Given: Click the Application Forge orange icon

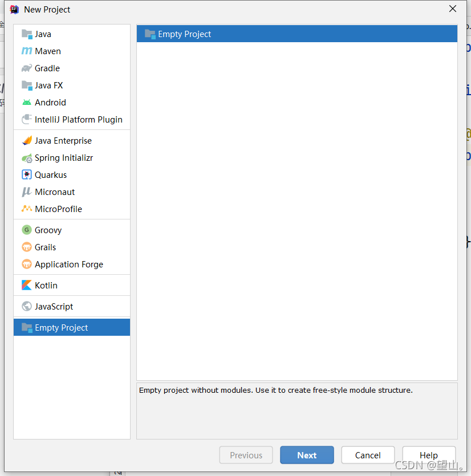Looking at the screenshot, I should pos(27,264).
